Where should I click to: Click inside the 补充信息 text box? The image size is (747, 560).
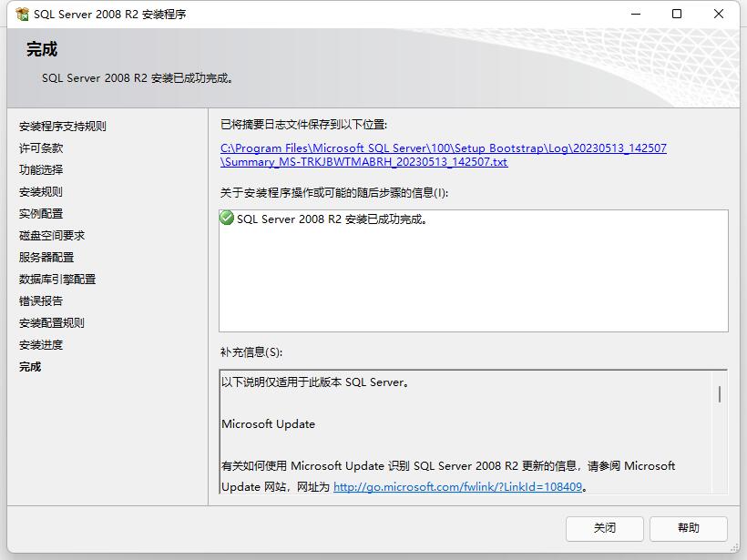474,432
